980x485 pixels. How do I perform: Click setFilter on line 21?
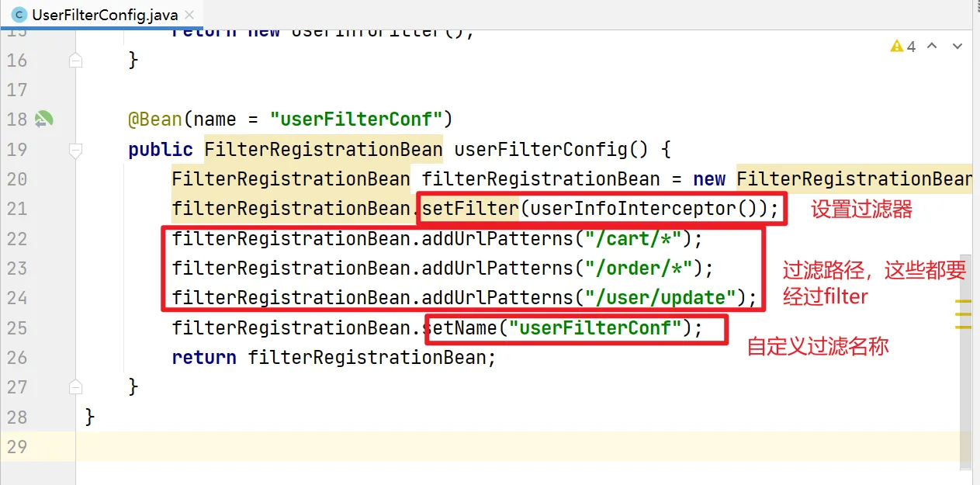pyautogui.click(x=469, y=209)
